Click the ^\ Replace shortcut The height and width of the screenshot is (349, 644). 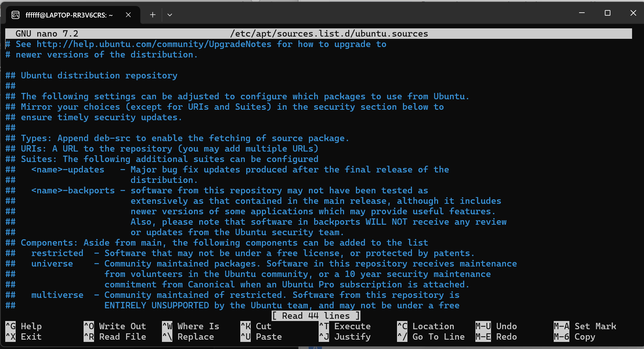click(188, 337)
